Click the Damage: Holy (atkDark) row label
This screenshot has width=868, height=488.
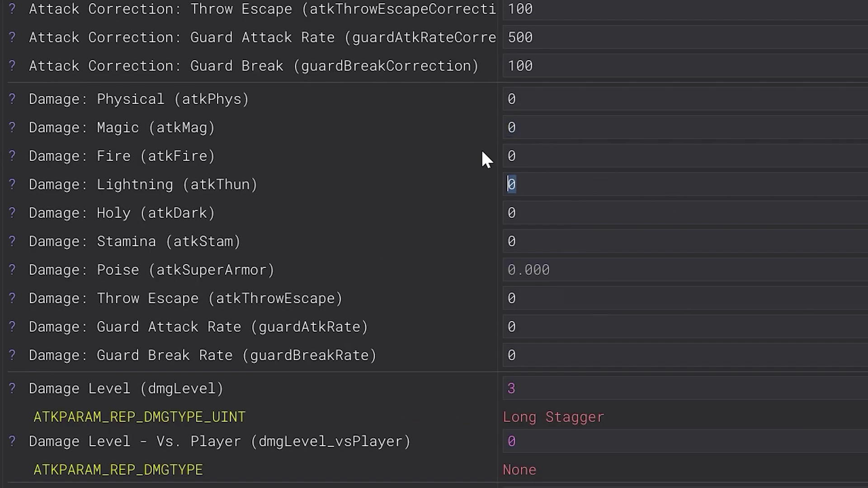coord(122,213)
